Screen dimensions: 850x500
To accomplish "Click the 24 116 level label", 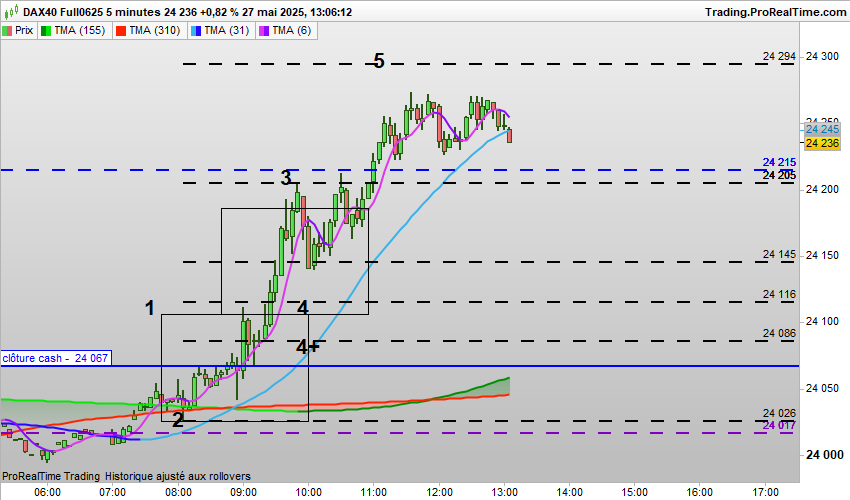I will coord(779,294).
